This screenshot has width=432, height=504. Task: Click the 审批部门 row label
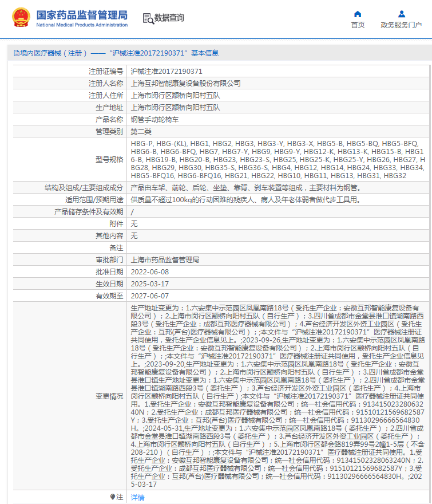[x=109, y=260]
